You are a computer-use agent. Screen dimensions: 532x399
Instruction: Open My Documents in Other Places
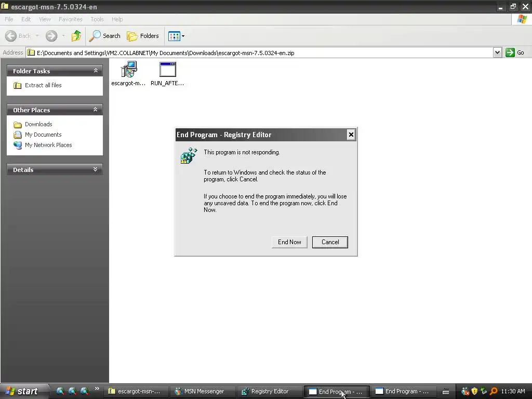(43, 135)
